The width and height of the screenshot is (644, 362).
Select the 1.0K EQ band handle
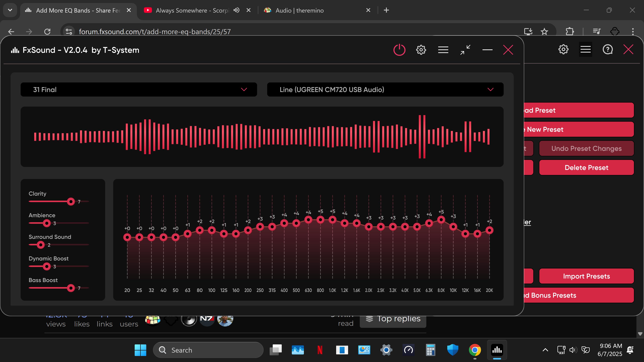[x=333, y=220]
